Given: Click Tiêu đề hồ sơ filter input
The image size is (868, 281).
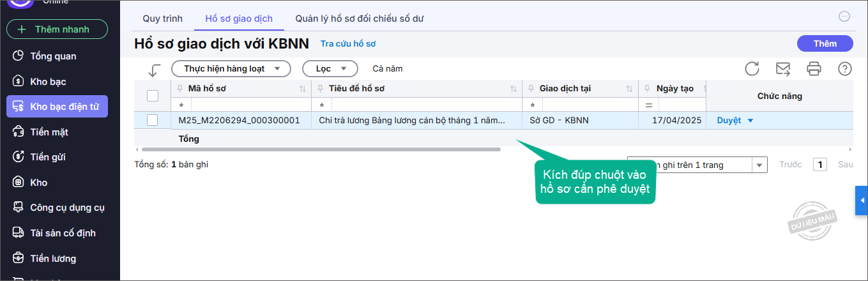Looking at the screenshot, I should point(426,105).
